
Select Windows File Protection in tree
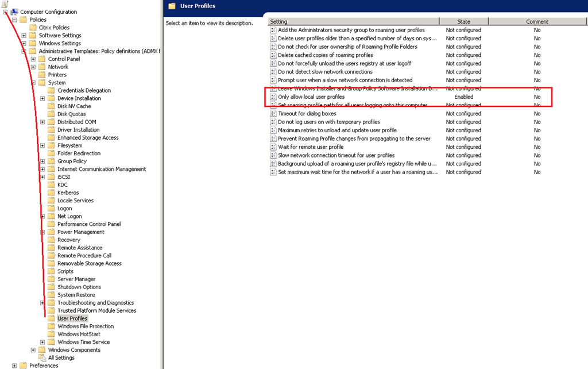pyautogui.click(x=86, y=326)
